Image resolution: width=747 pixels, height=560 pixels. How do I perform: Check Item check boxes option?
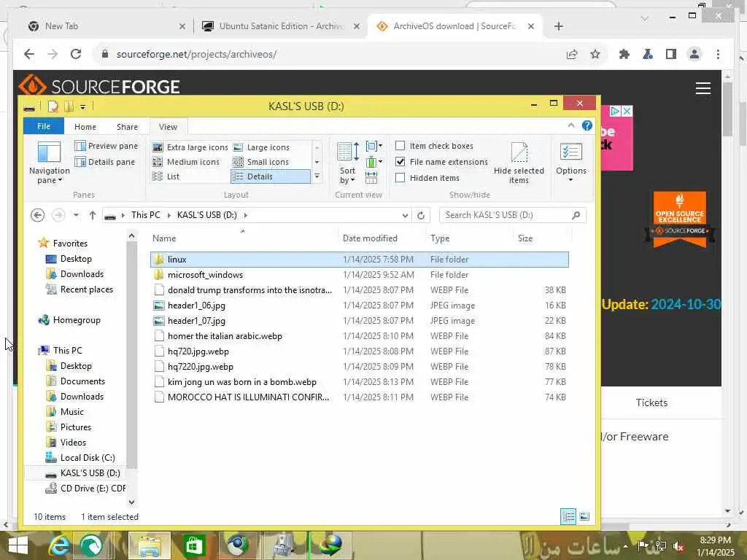click(400, 146)
